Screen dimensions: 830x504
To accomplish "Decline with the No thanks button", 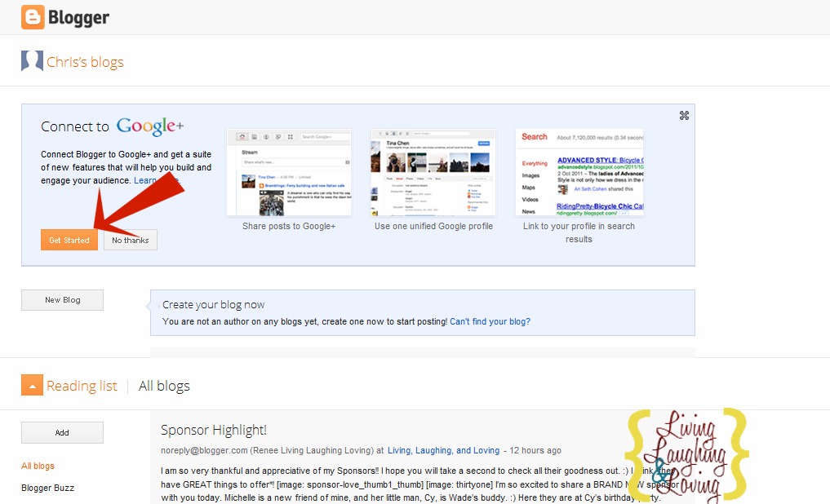I will [x=131, y=240].
